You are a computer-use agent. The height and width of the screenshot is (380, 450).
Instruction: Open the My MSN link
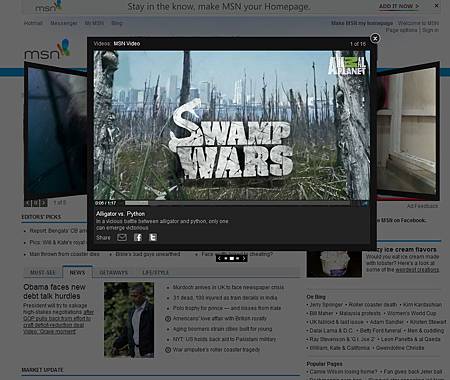pyautogui.click(x=94, y=23)
